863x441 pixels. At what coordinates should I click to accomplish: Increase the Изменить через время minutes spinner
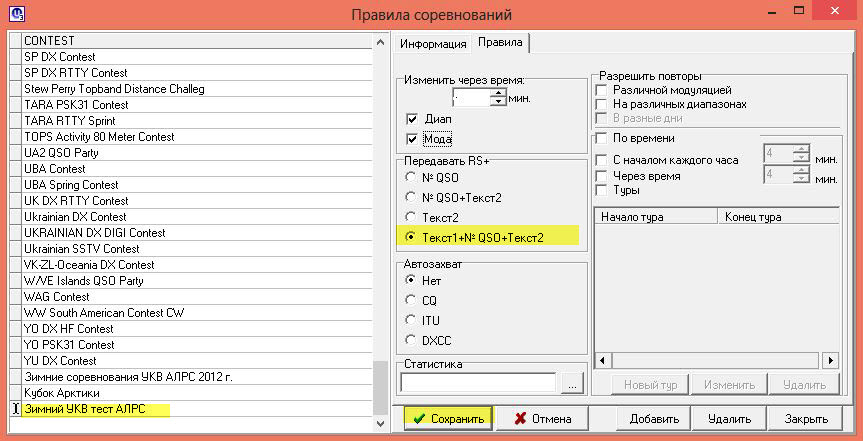pos(500,93)
